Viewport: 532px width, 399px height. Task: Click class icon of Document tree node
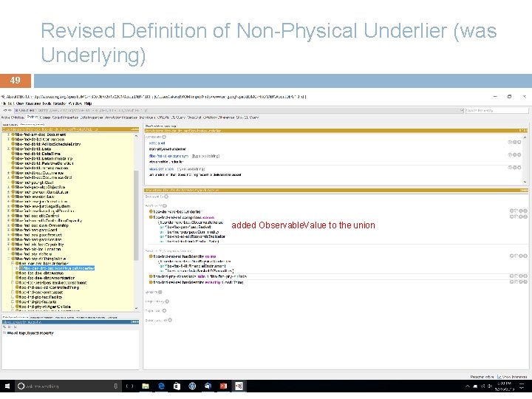(x=13, y=134)
